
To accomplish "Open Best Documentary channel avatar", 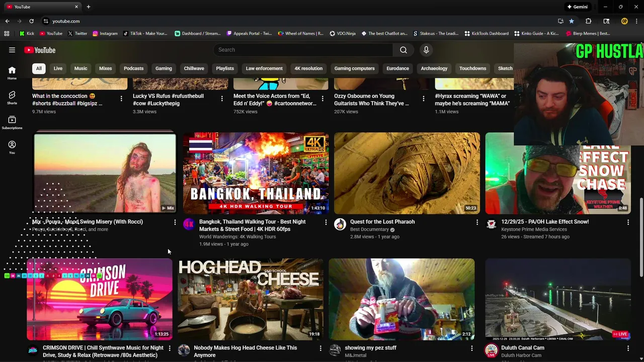I will click(340, 224).
